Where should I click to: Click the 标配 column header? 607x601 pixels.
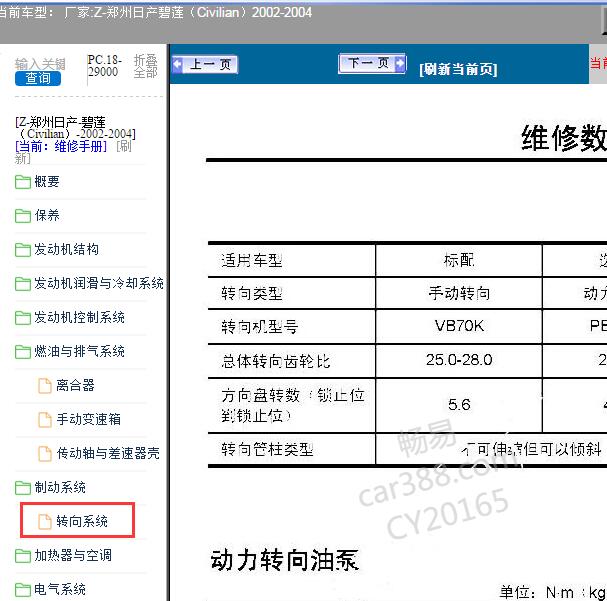(459, 260)
